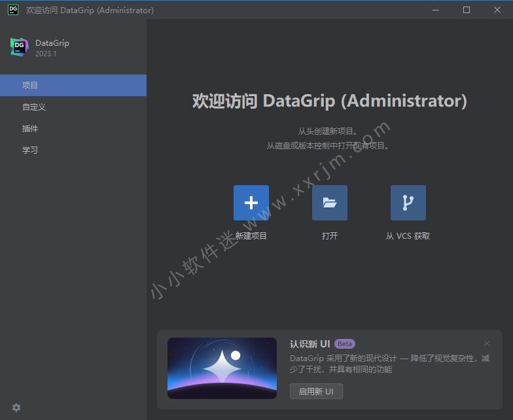The image size is (513, 420).
Task: Click the Beta badge
Action: click(x=344, y=344)
